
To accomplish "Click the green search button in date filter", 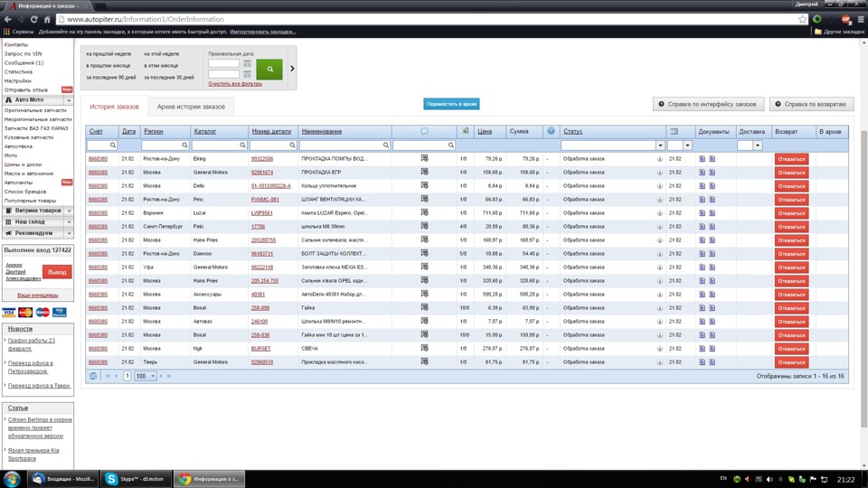I will 269,70.
